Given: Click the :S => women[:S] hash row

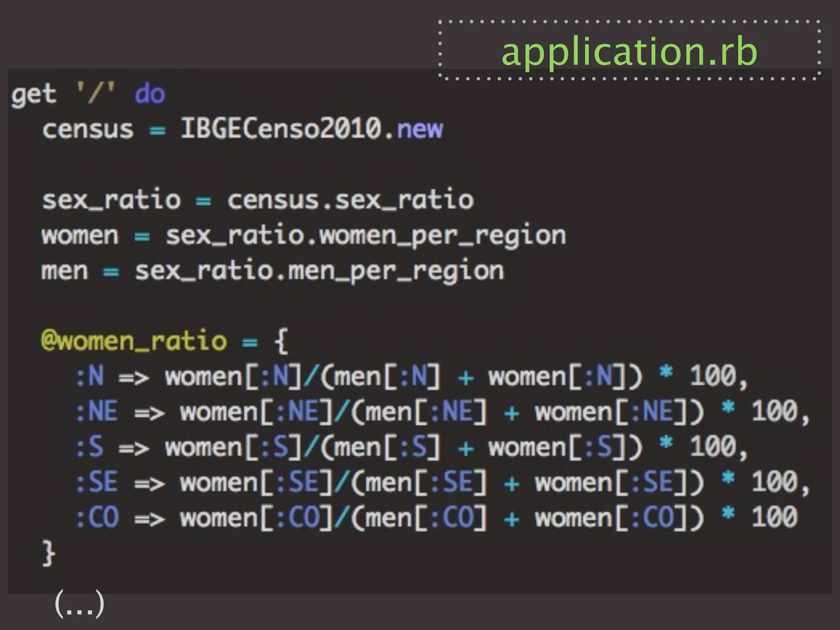Looking at the screenshot, I should 412,447.
